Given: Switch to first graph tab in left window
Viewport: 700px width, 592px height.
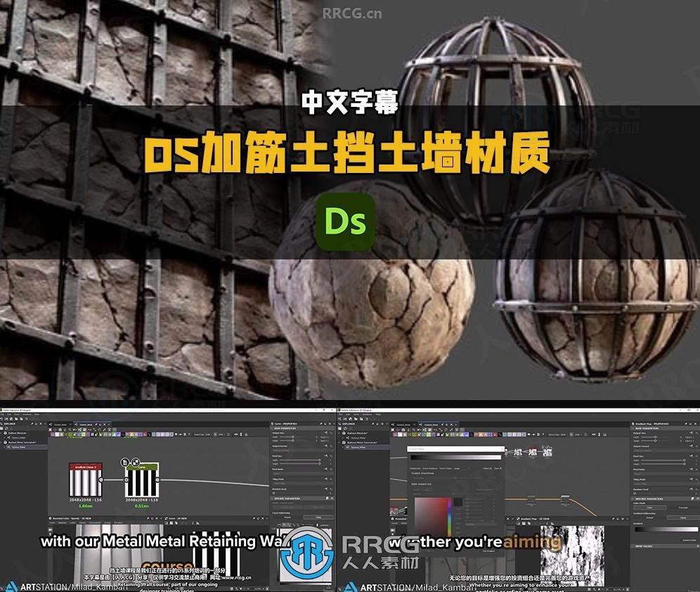Looking at the screenshot, I should pos(60,424).
